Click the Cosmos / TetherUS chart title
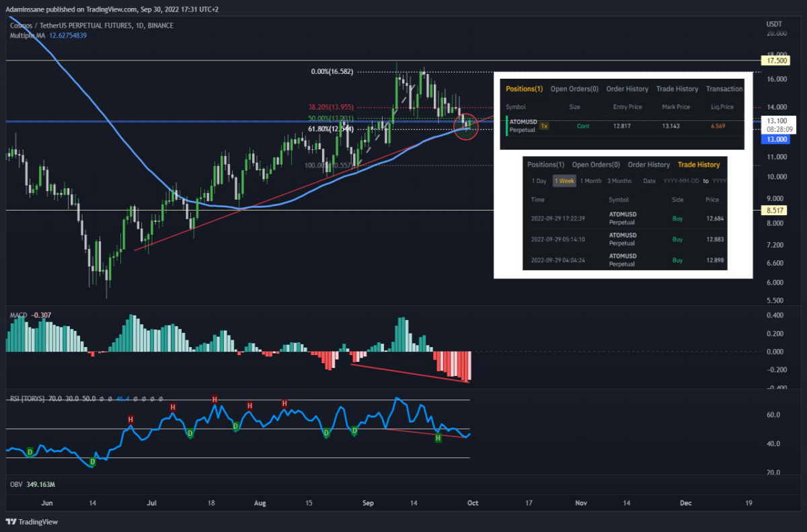Screen dimensions: 807x532 click(x=91, y=26)
